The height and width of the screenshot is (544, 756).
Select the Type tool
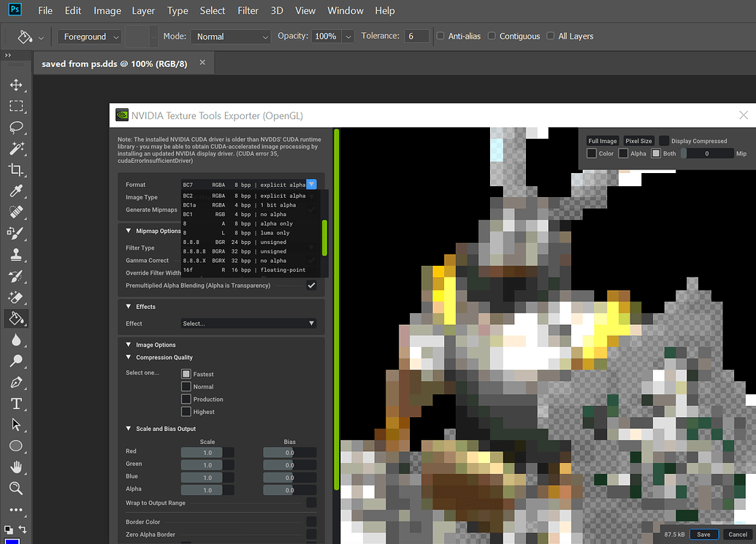click(16, 403)
